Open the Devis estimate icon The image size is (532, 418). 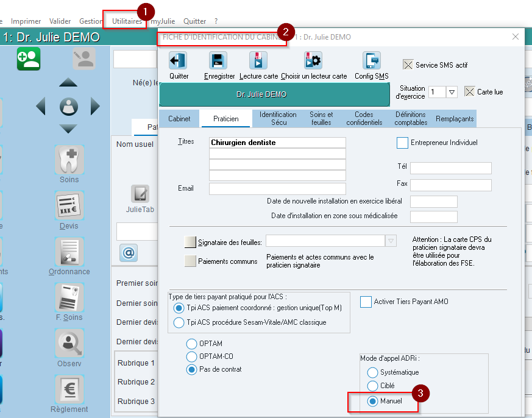tap(69, 205)
